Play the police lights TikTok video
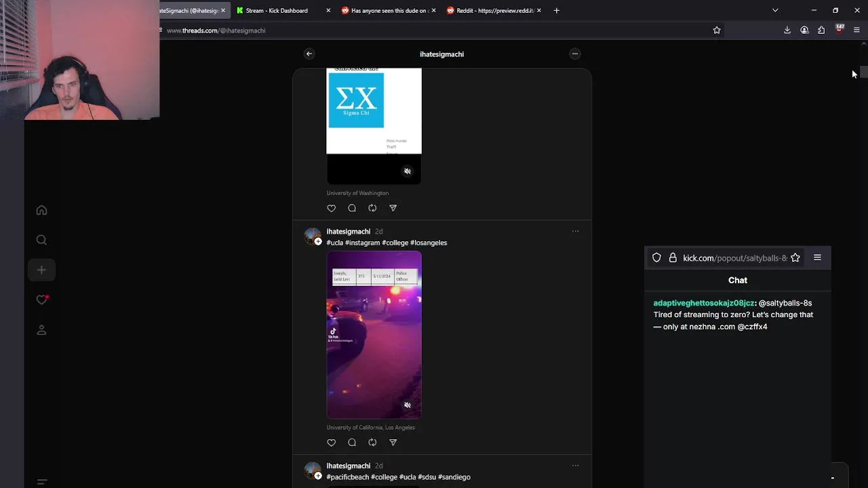The image size is (868, 488). 374,335
